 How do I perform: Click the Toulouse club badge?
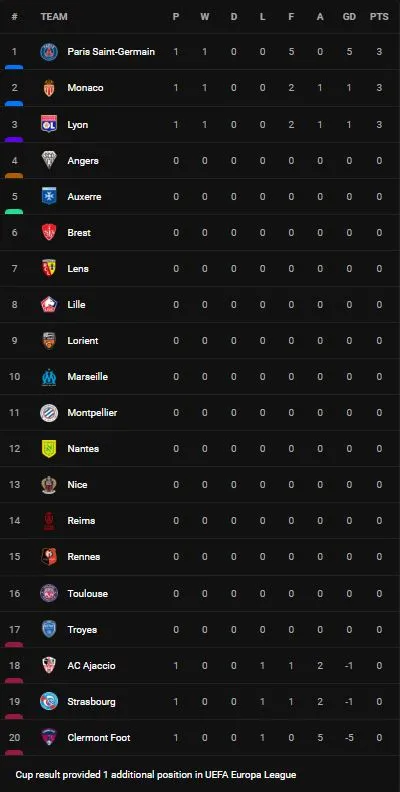[49, 593]
